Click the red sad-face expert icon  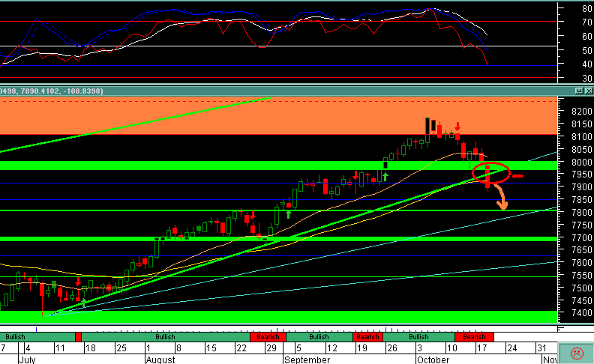click(x=577, y=354)
